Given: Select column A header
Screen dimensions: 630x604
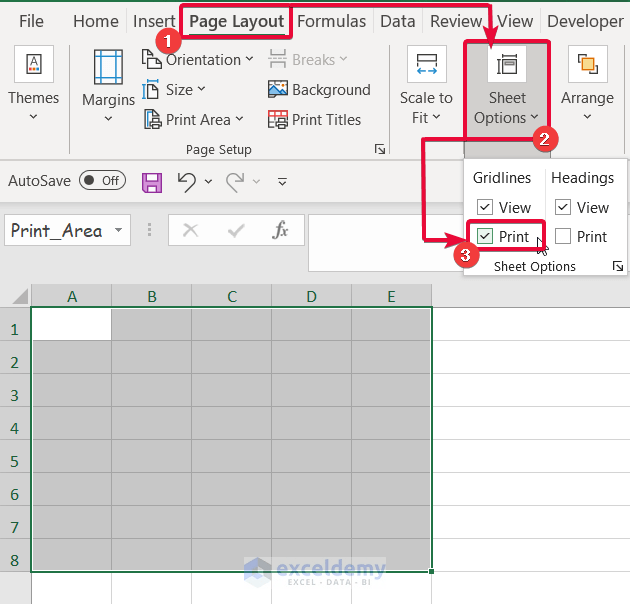Looking at the screenshot, I should (72, 296).
